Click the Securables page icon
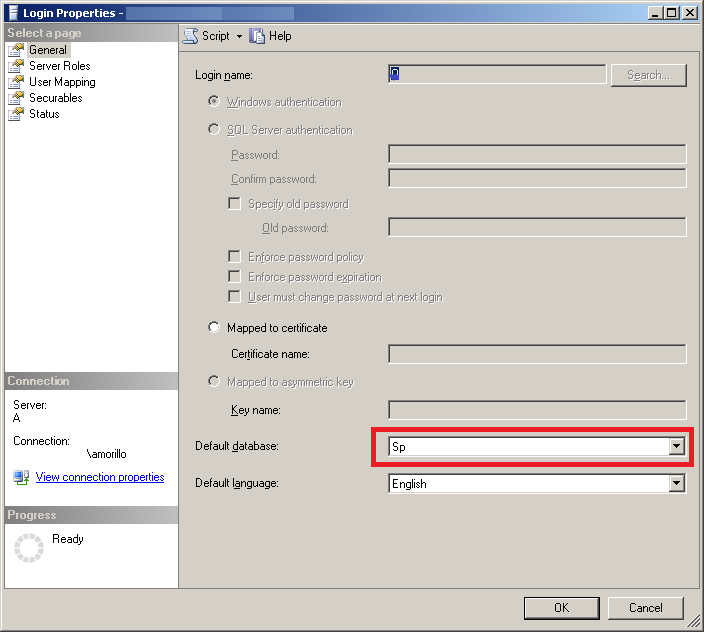Viewport: 704px width, 632px height. (16, 98)
